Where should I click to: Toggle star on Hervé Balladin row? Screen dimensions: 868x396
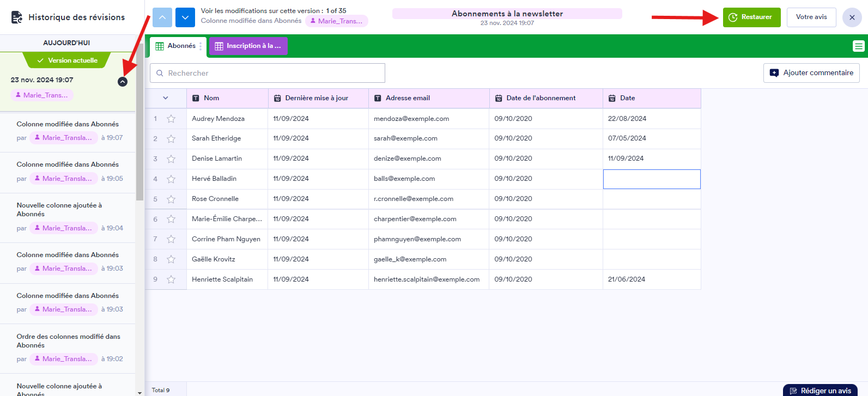(x=171, y=179)
